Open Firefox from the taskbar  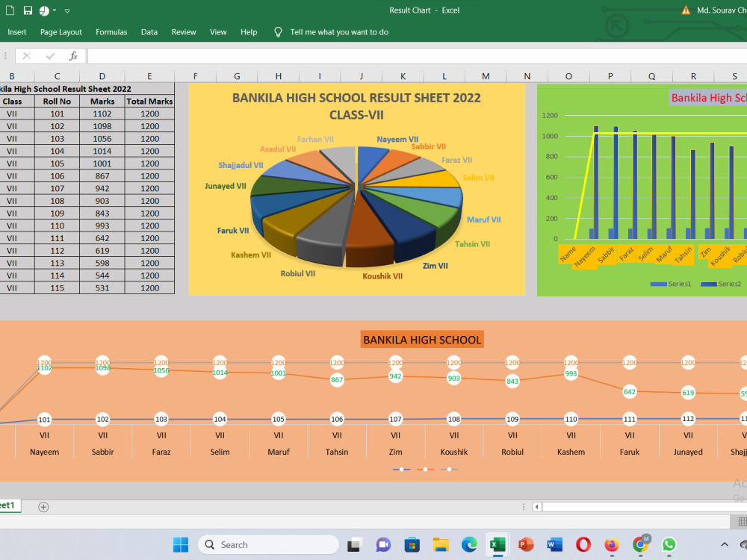[x=612, y=544]
